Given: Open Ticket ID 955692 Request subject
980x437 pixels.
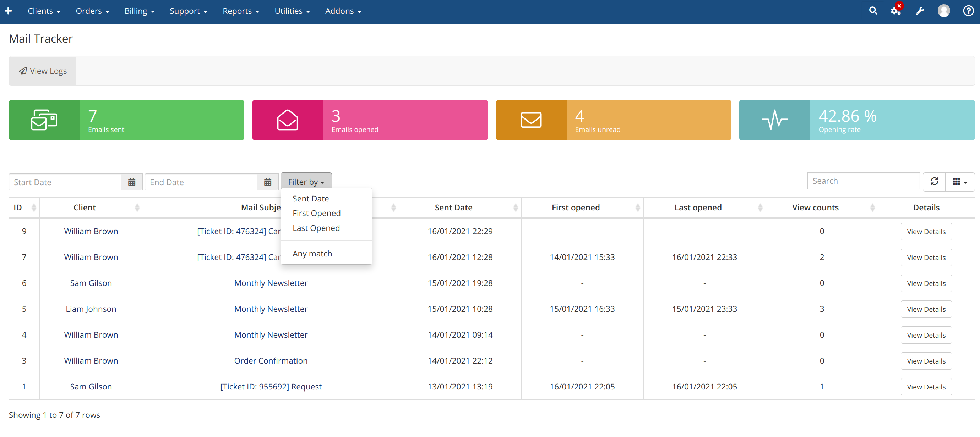Looking at the screenshot, I should [x=271, y=387].
